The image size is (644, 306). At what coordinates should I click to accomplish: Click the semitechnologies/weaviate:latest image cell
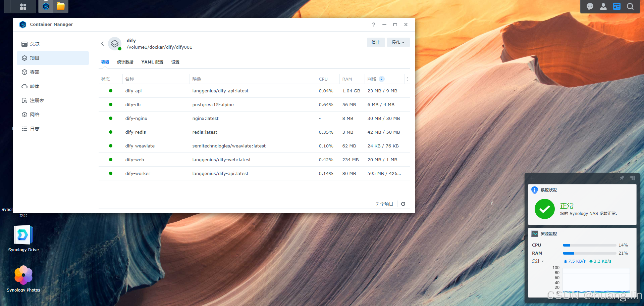(x=229, y=146)
